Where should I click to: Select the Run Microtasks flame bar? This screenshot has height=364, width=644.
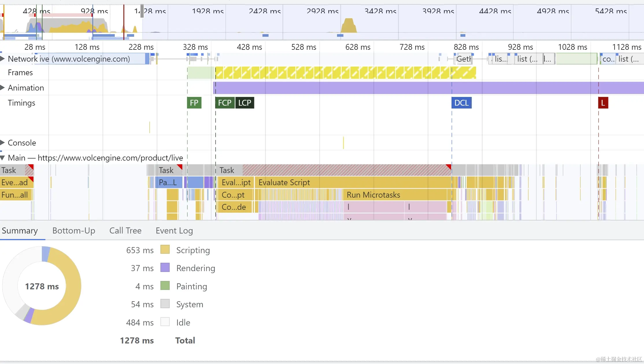(373, 195)
